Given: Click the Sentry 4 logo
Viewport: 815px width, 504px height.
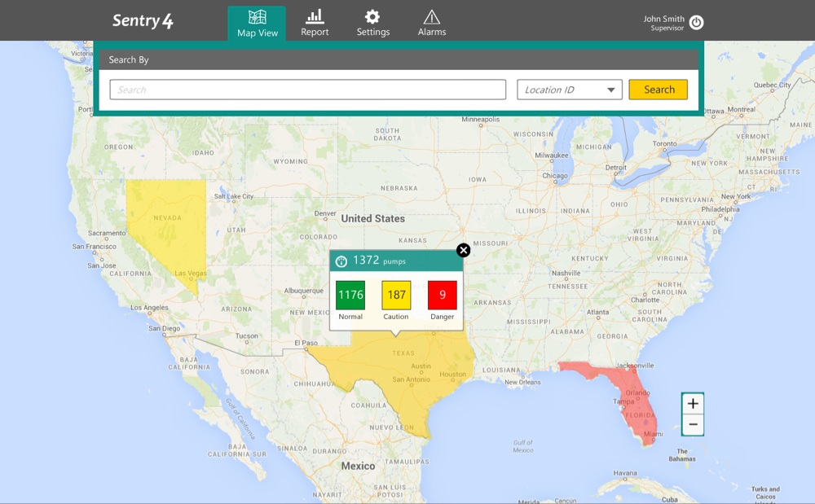Looking at the screenshot, I should 143,21.
